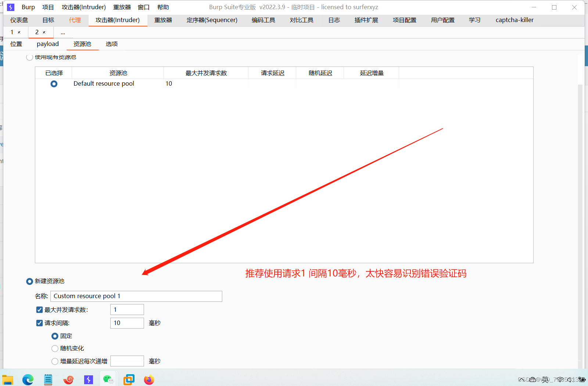Select Default resource pool radio button
This screenshot has width=588, height=386.
(x=54, y=84)
